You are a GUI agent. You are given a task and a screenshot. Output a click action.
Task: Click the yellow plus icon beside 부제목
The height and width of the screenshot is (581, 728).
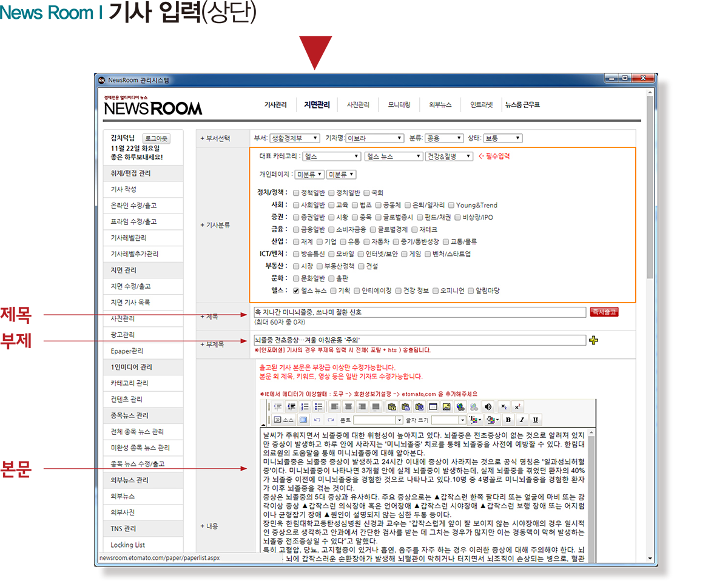593,340
